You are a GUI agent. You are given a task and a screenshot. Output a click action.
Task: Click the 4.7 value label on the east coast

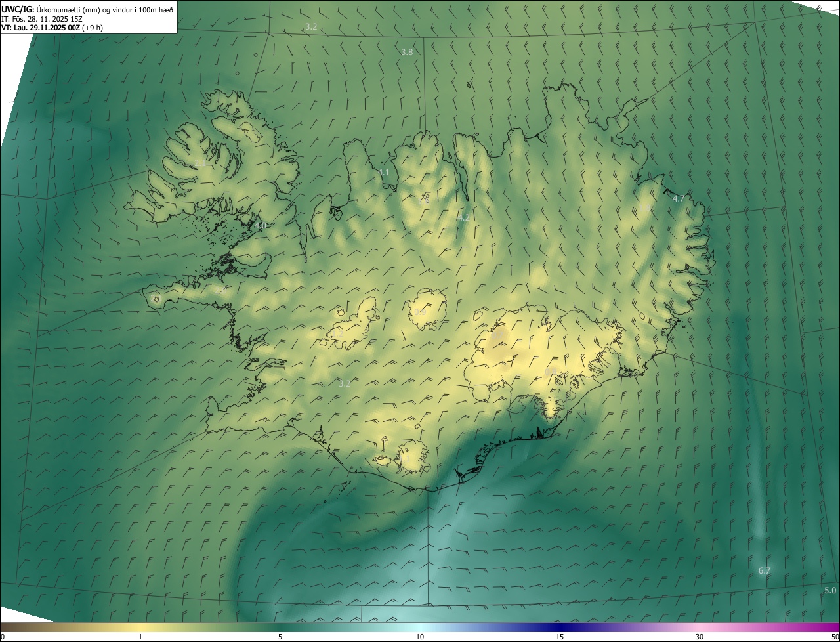[x=679, y=198]
